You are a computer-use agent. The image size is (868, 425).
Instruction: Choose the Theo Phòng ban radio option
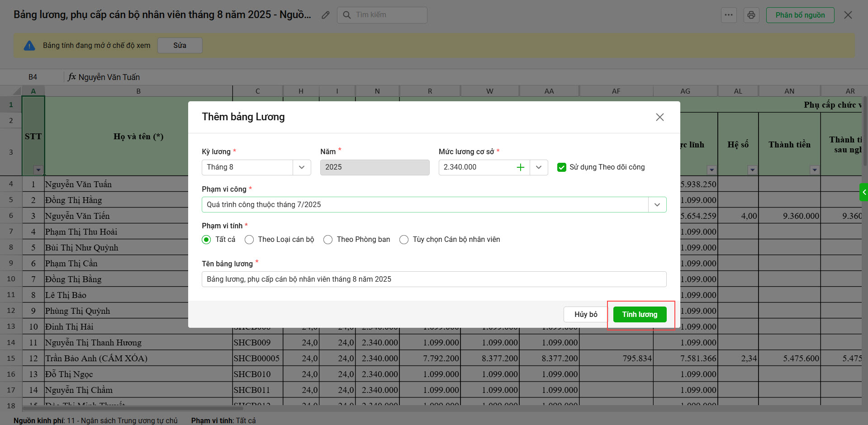[x=328, y=240]
